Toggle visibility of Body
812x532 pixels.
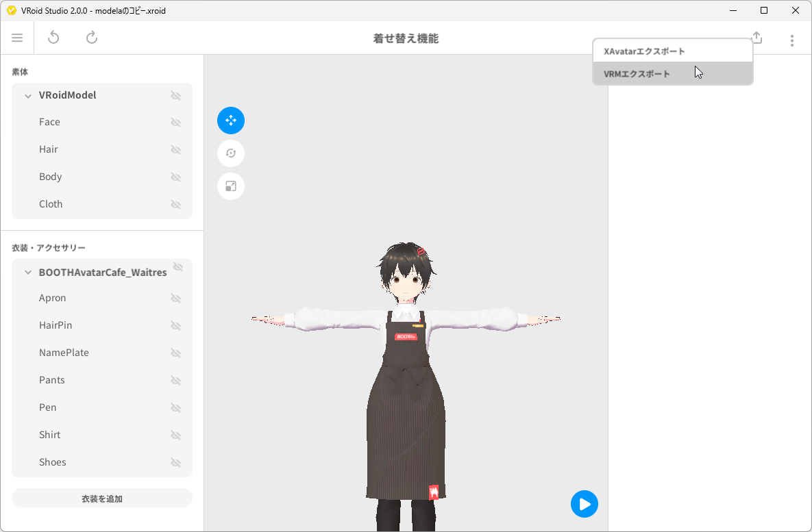[176, 177]
